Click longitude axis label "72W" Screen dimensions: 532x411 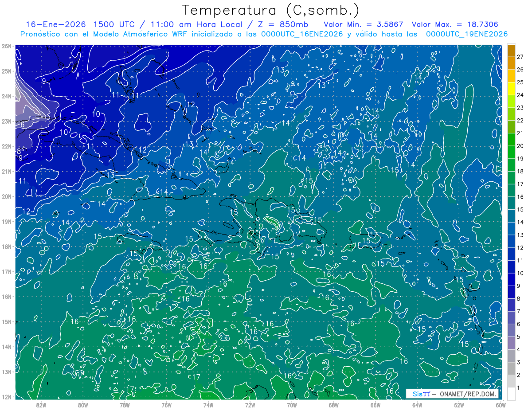point(250,405)
